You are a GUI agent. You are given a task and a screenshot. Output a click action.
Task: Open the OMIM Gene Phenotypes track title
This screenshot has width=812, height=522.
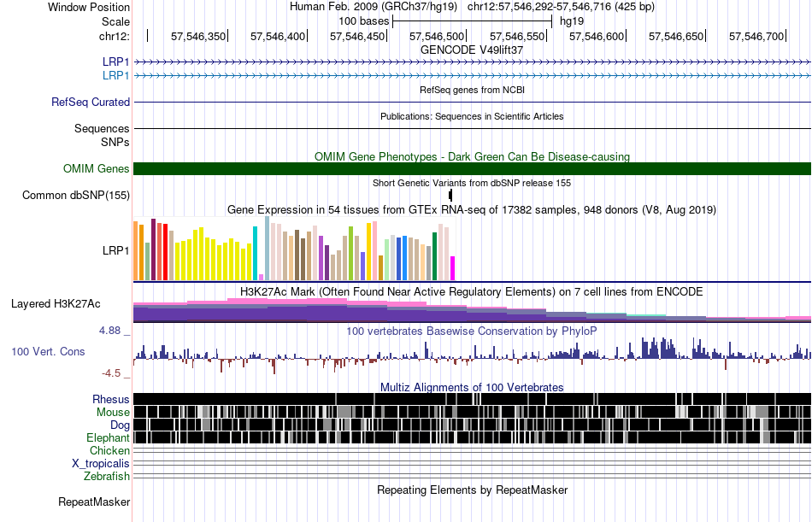tap(472, 156)
